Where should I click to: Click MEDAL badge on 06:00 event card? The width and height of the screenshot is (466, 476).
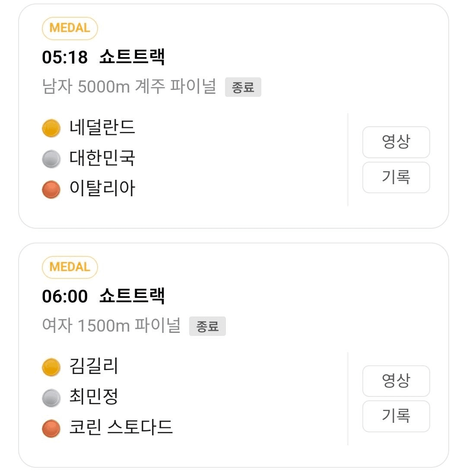(x=70, y=267)
